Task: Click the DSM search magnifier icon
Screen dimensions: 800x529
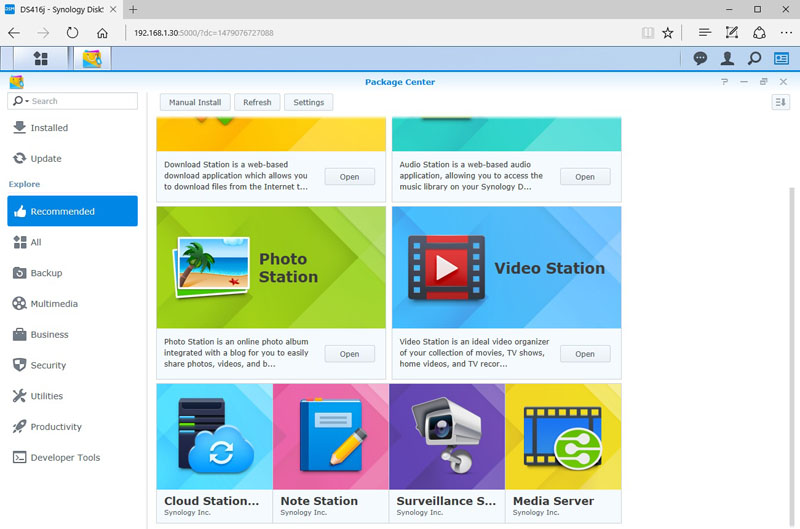Action: coord(754,59)
